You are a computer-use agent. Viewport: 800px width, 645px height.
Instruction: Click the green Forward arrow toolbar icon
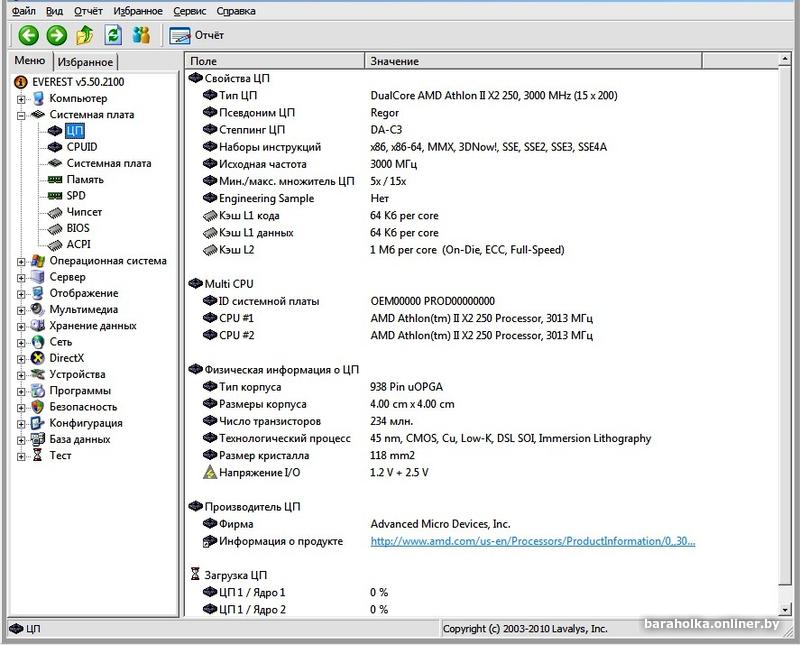pyautogui.click(x=57, y=36)
